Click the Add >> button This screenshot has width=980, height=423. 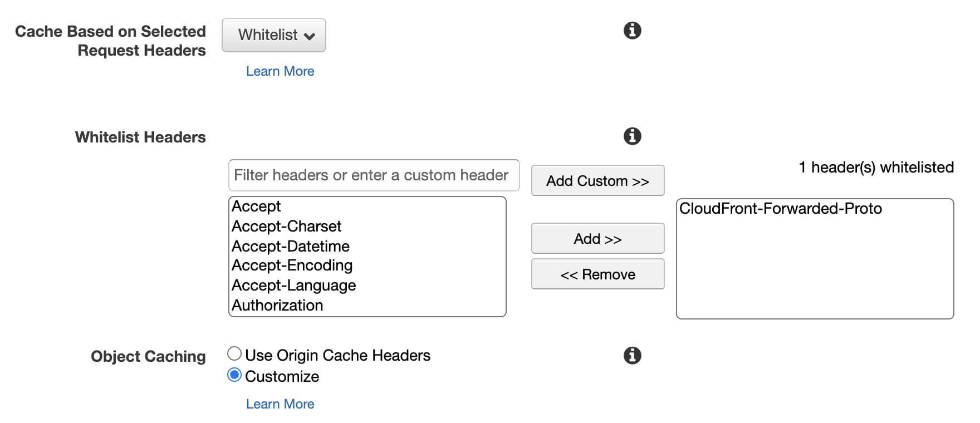[x=597, y=239]
